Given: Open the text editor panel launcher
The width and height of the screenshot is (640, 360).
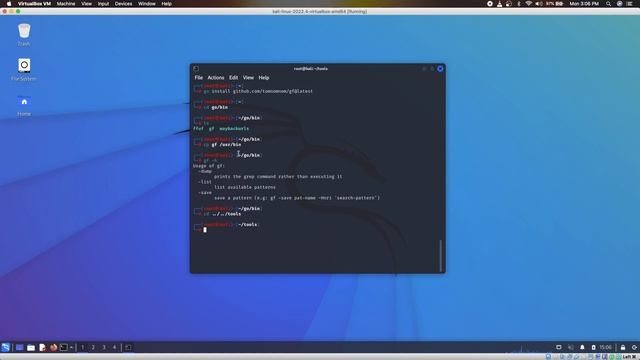Looking at the screenshot, I should (x=42, y=347).
